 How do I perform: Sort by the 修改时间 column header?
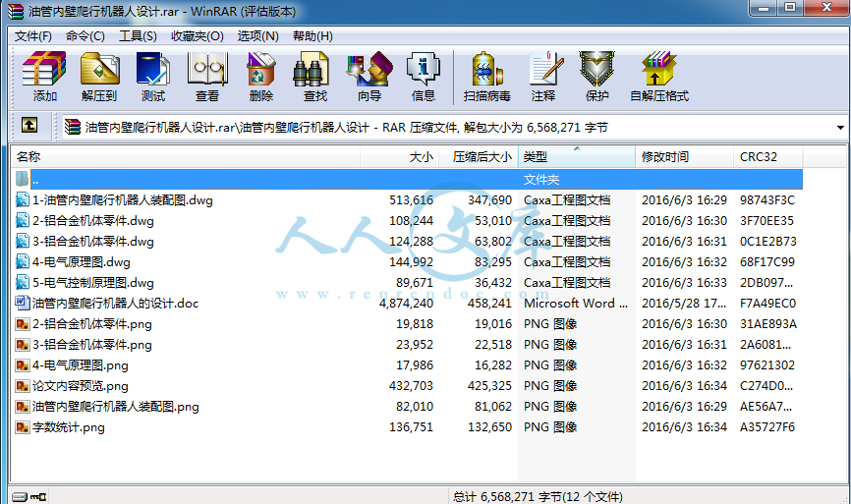pos(684,157)
